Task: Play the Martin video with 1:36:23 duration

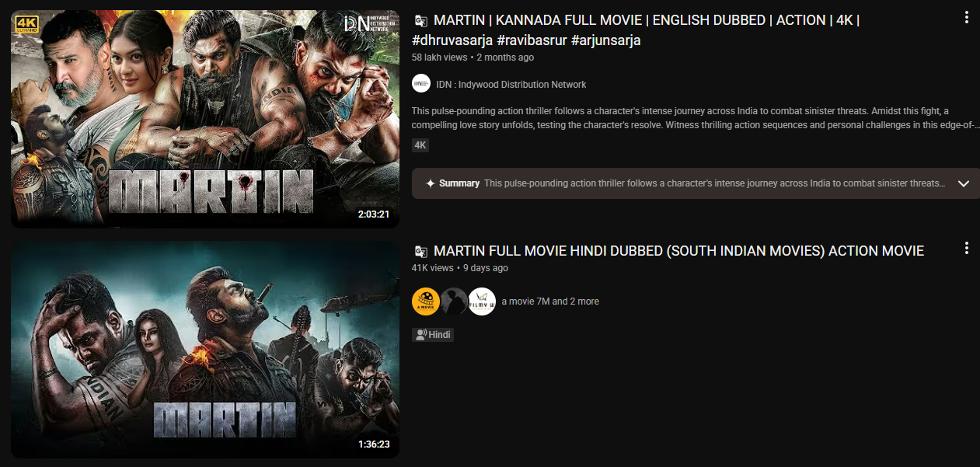Action: coord(204,349)
